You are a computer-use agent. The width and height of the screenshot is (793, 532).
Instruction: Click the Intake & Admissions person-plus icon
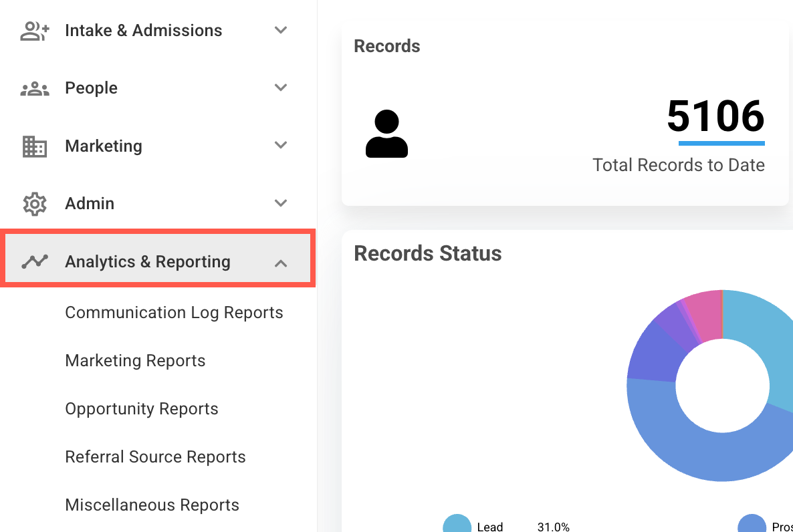pyautogui.click(x=34, y=31)
